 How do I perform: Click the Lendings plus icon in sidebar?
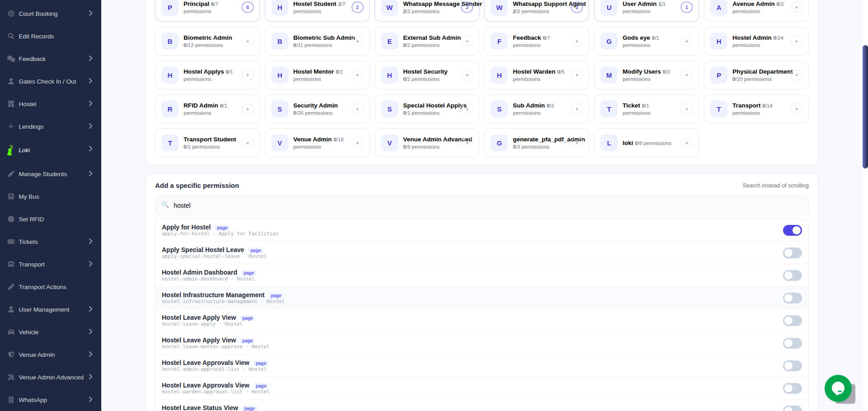[11, 126]
